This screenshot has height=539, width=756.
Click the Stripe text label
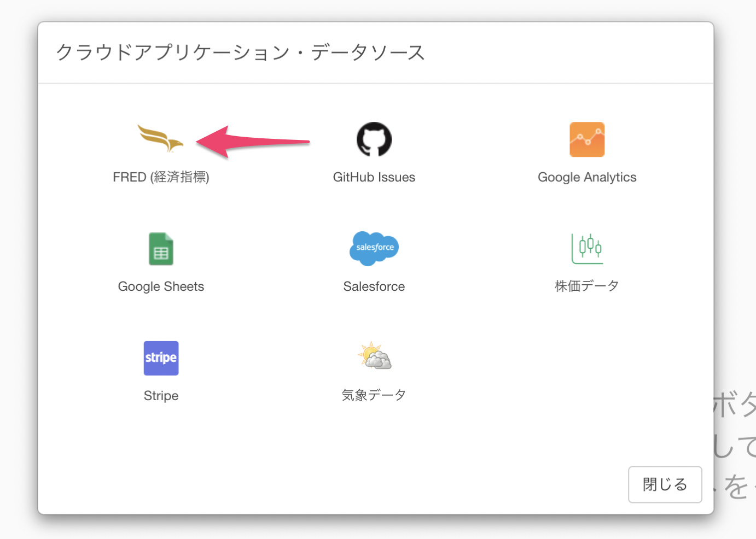coord(161,396)
